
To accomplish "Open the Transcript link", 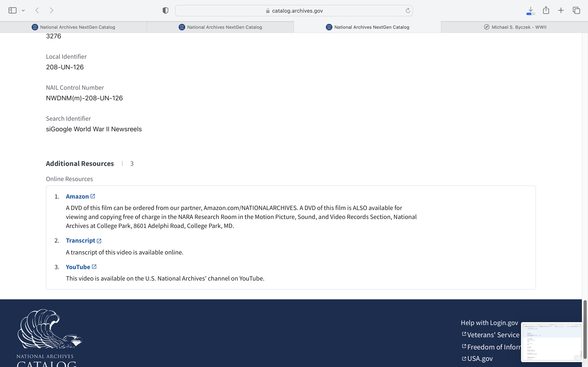I will coord(81,241).
